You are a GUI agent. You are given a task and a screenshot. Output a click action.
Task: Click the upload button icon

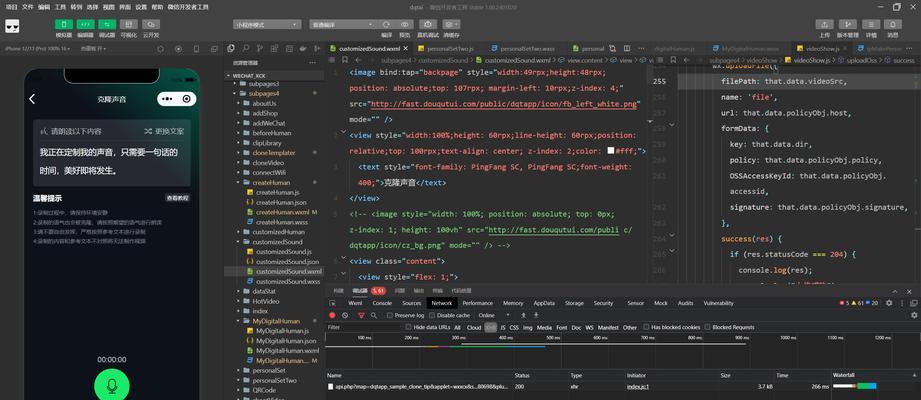824,25
